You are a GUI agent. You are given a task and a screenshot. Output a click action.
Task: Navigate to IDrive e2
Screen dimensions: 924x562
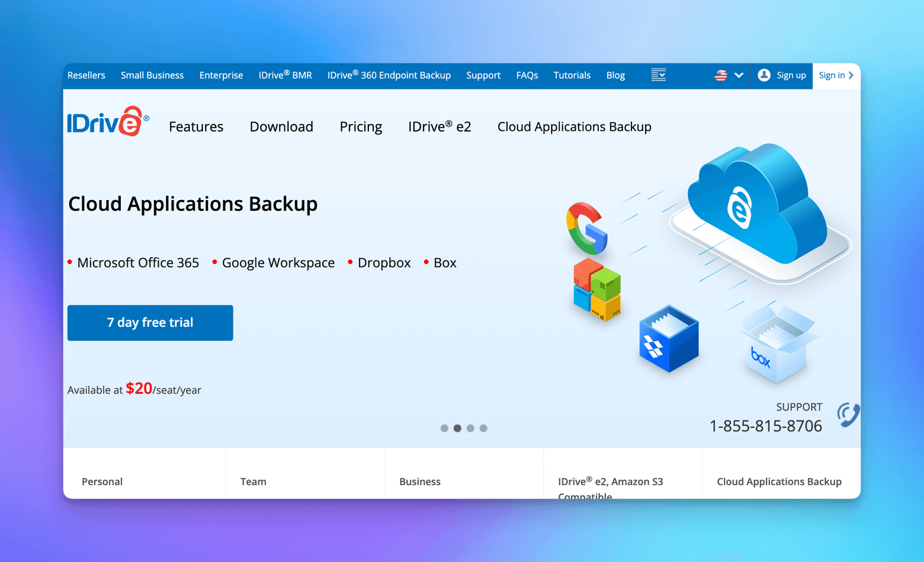pos(439,127)
